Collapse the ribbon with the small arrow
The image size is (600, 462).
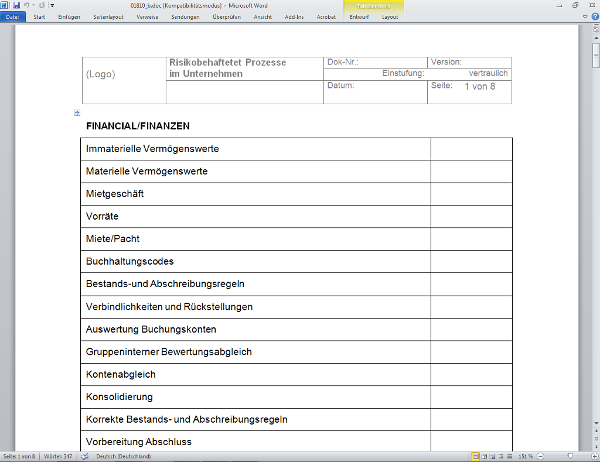click(x=583, y=17)
